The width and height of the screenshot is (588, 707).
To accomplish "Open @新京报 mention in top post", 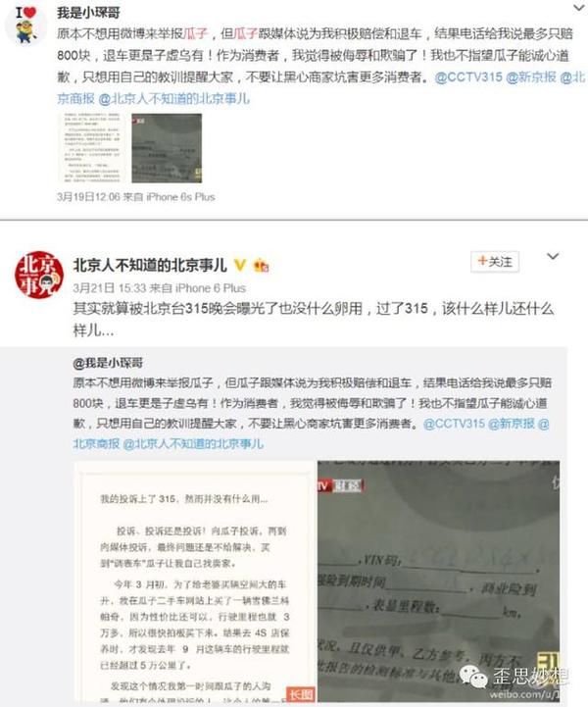I will pos(531,77).
